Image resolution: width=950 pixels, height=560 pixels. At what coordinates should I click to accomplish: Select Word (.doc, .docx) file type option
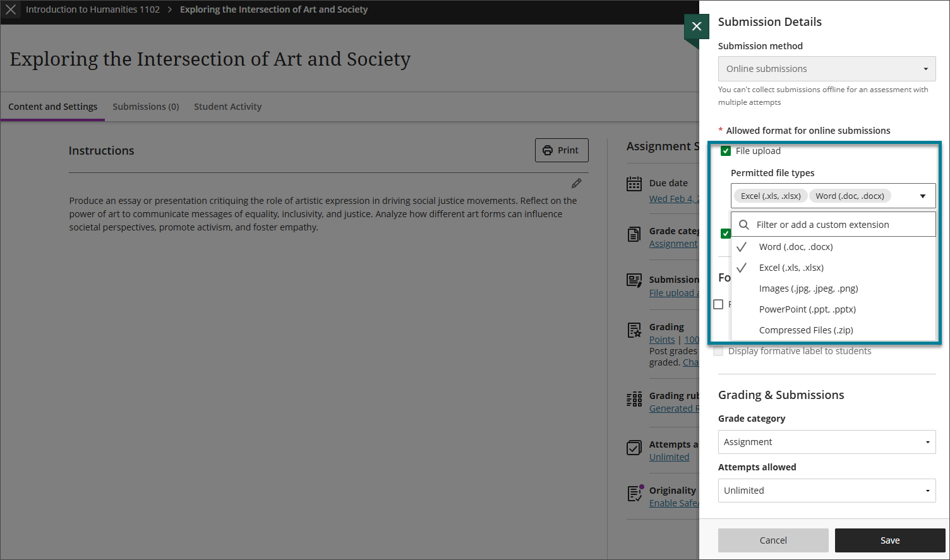coord(833,247)
